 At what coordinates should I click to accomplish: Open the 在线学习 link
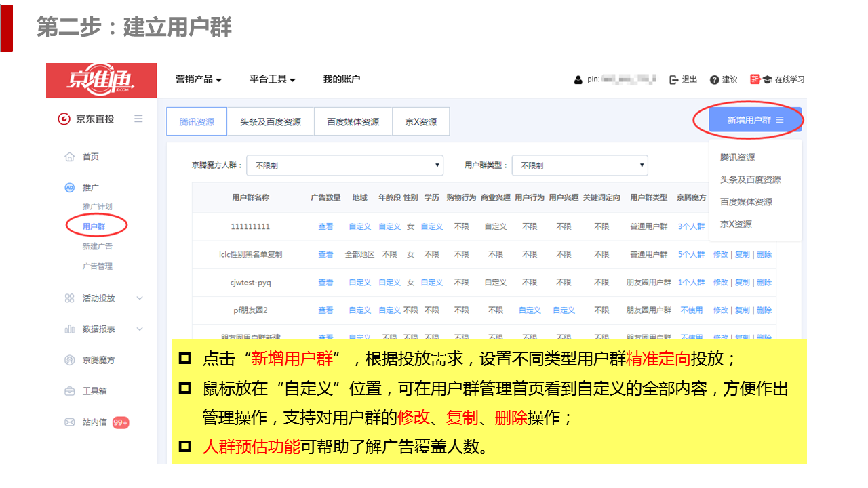point(790,79)
